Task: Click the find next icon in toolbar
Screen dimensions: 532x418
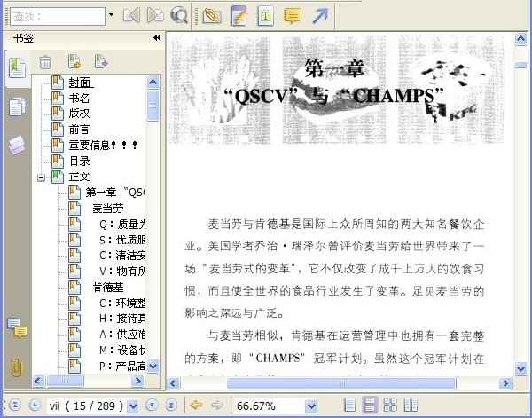Action: click(155, 15)
